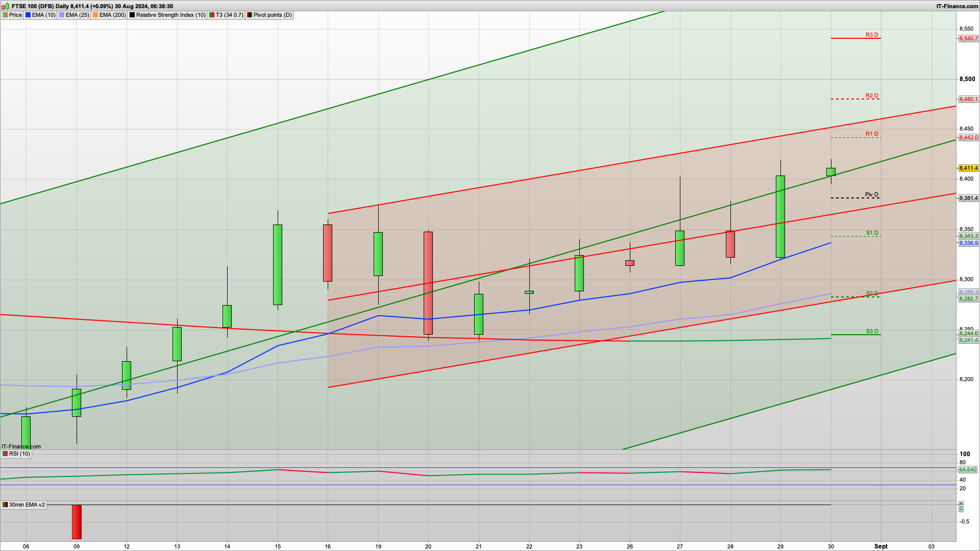Image resolution: width=980 pixels, height=551 pixels.
Task: Click the S2 D pivot label
Action: coord(872,293)
